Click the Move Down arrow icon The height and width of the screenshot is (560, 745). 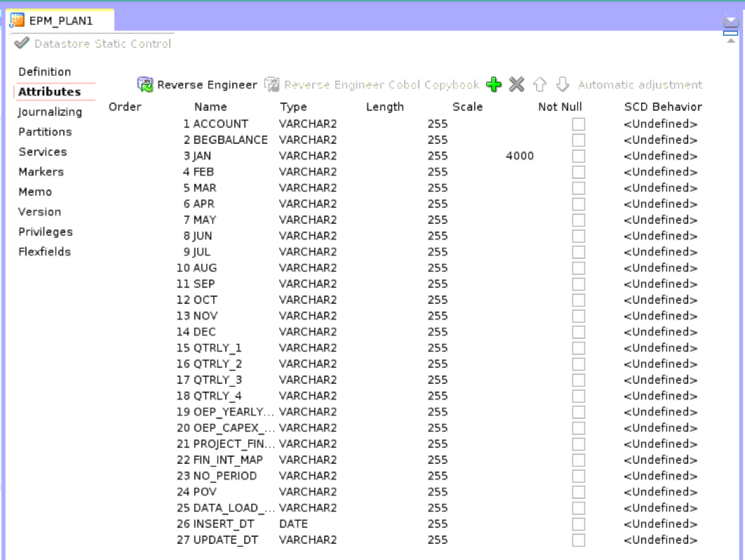562,85
